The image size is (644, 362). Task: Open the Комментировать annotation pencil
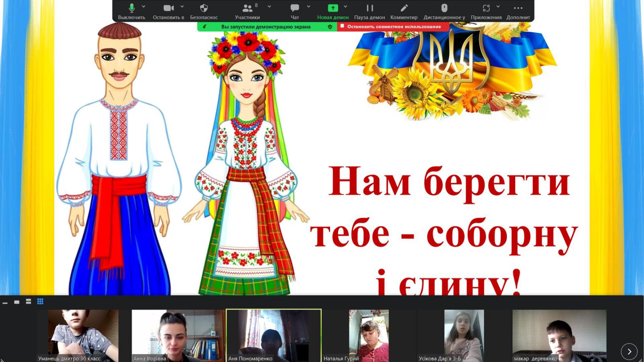404,11
